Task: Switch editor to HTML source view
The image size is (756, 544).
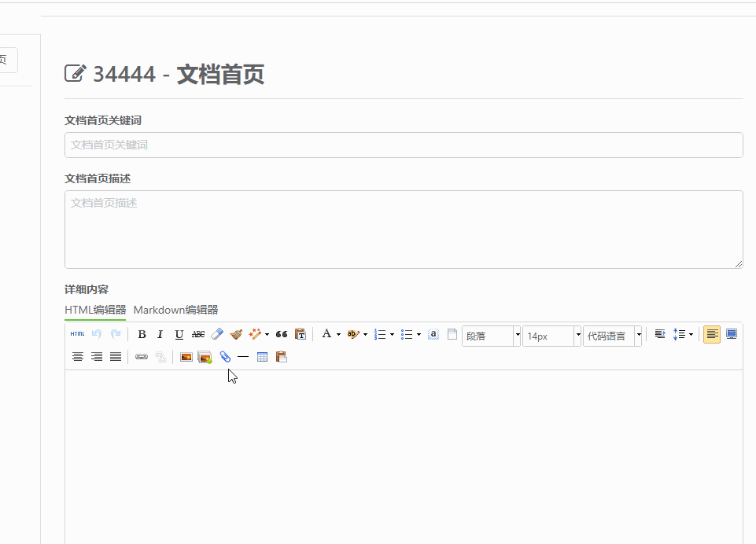Action: [77, 334]
